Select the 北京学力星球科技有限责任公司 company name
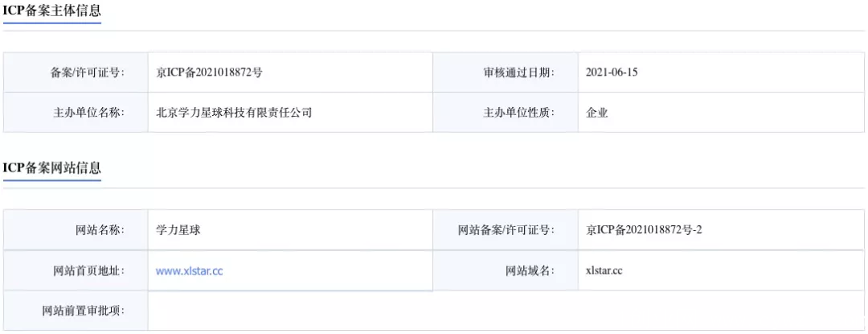The height and width of the screenshot is (334, 868). coord(234,113)
